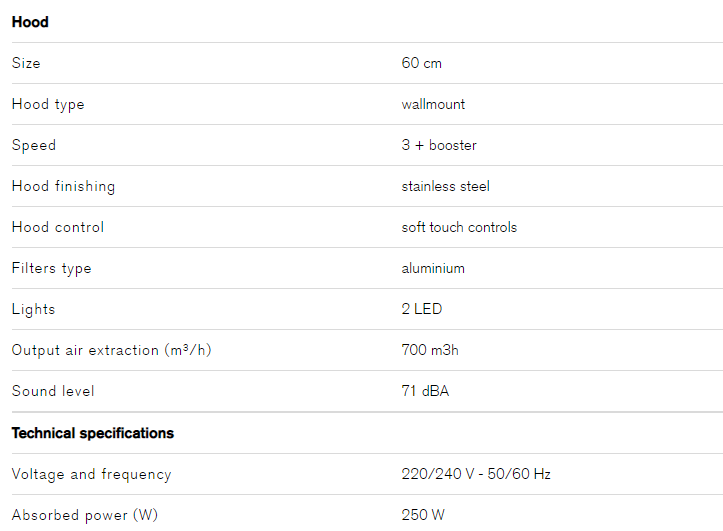Select the Hood finishing label

(63, 187)
